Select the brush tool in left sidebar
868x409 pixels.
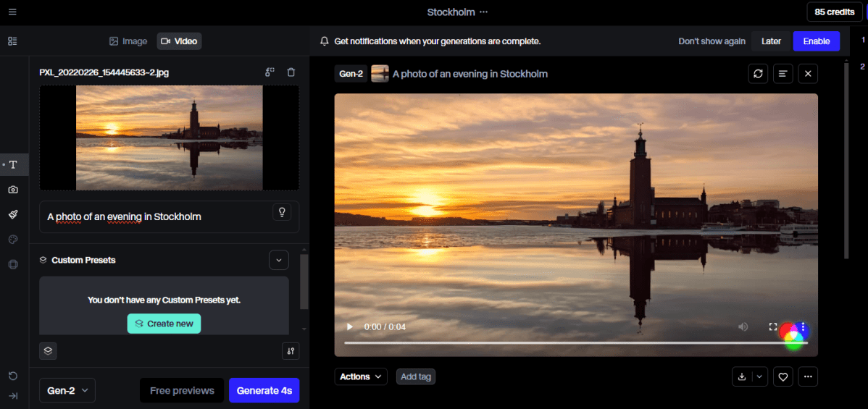click(13, 214)
